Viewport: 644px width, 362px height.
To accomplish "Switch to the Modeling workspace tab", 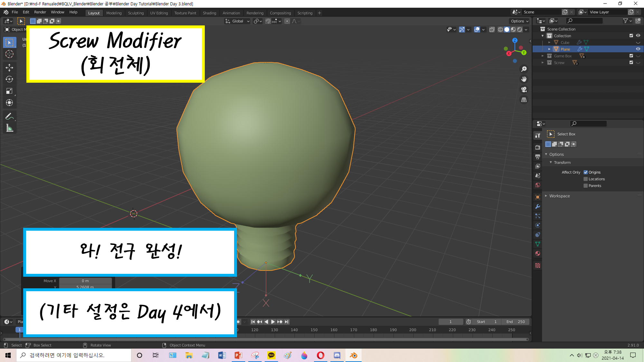I will pyautogui.click(x=114, y=13).
